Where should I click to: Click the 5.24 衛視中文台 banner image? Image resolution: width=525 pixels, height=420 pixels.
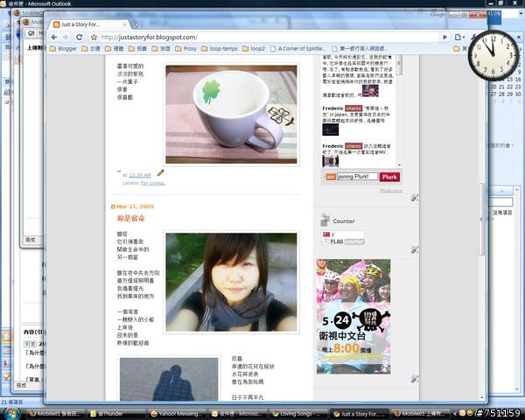(353, 317)
